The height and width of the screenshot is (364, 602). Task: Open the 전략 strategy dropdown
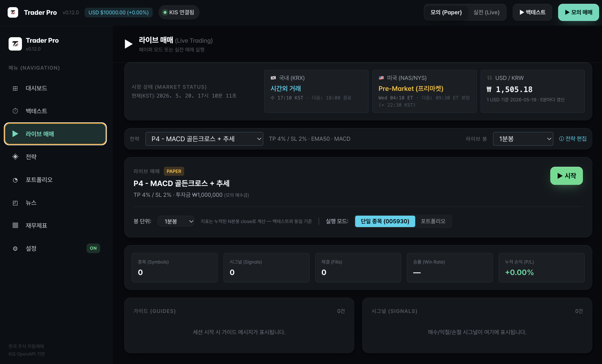[204, 139]
